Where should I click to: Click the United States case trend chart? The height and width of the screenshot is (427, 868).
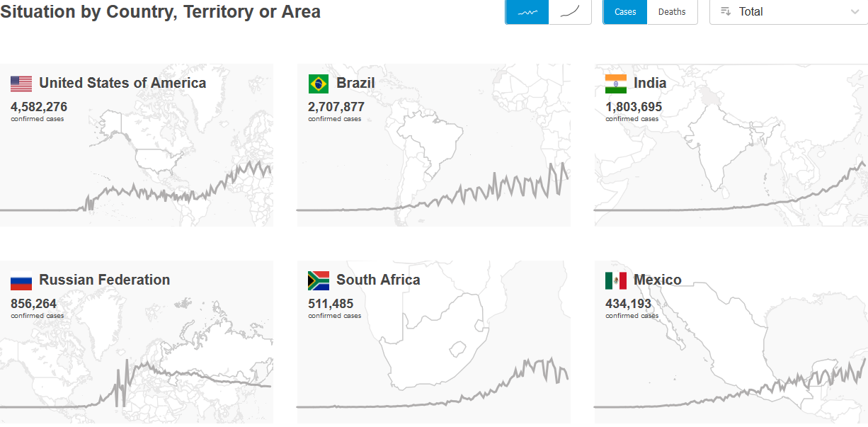[x=136, y=187]
